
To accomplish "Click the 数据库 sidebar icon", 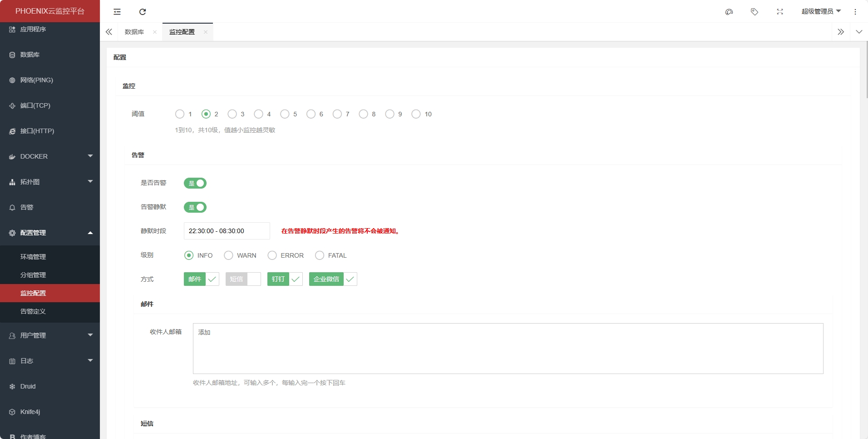I will [12, 55].
